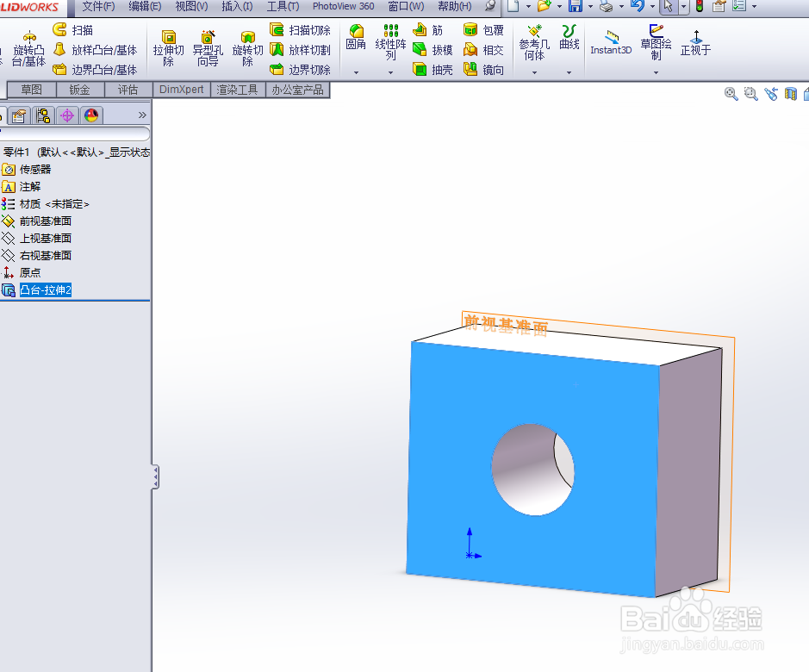The image size is (809, 672).
Task: Click the Section view icon
Action: point(790,94)
